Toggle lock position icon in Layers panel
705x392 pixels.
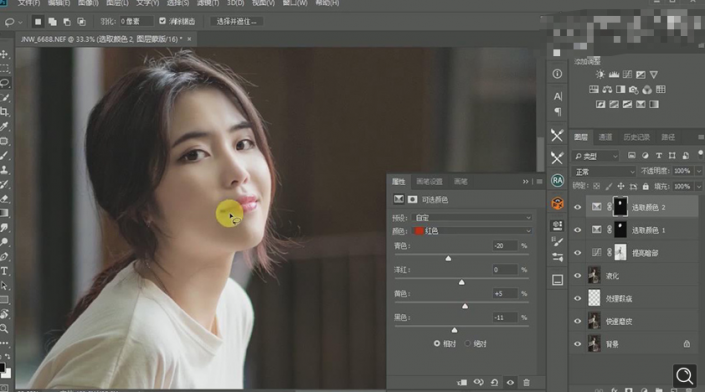click(x=620, y=186)
